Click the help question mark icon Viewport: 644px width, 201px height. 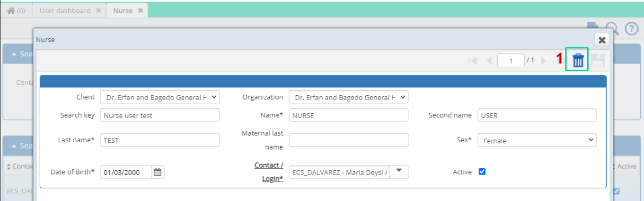point(632,28)
